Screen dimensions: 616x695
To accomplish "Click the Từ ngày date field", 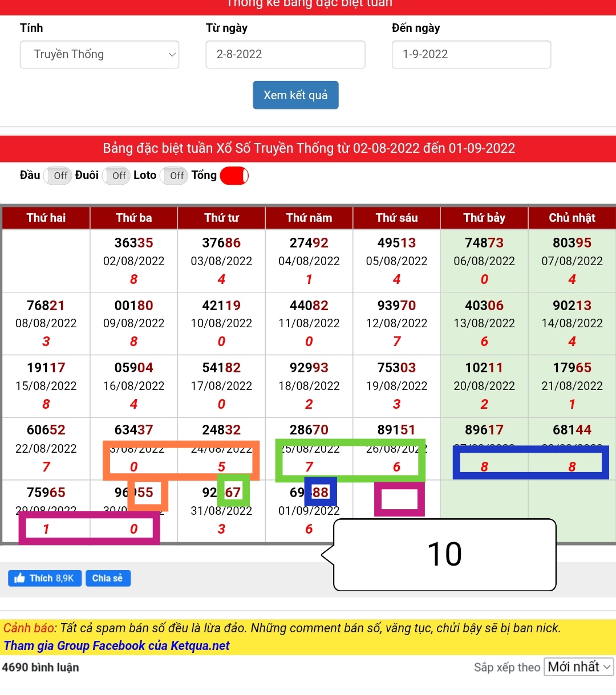I will point(285,55).
